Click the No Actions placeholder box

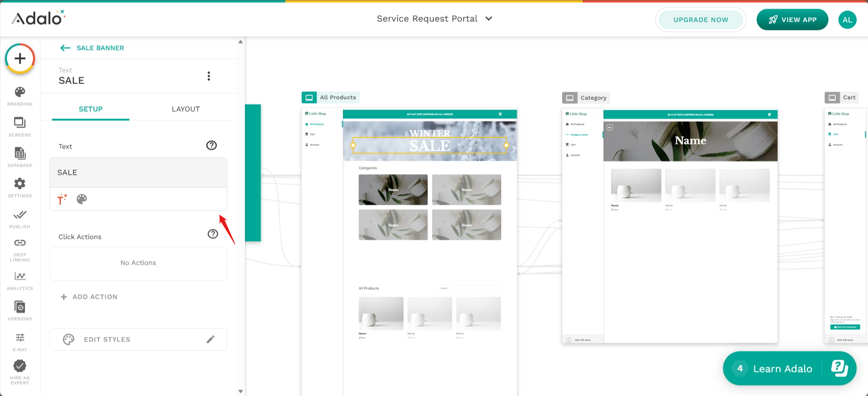coord(138,263)
